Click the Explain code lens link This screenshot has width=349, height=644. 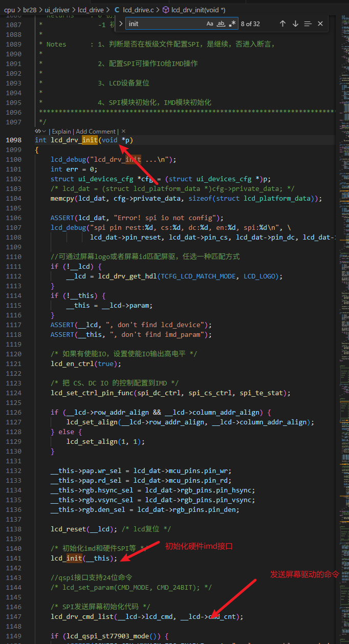61,132
